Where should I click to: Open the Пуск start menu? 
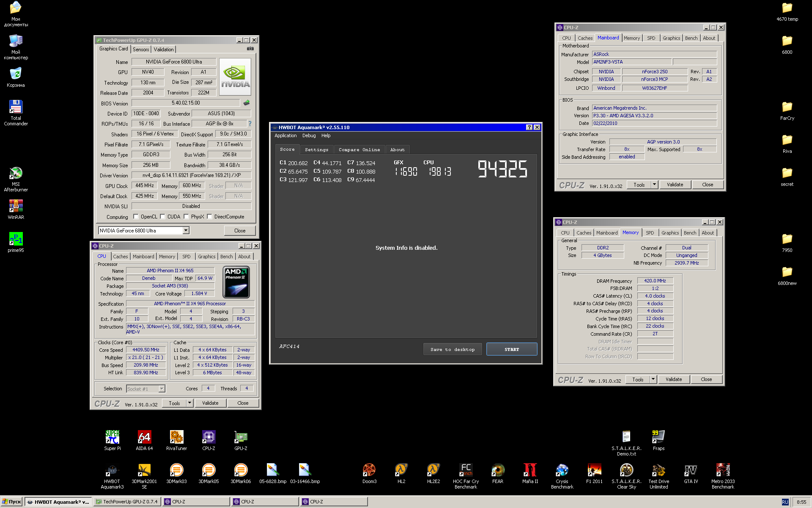pos(11,502)
